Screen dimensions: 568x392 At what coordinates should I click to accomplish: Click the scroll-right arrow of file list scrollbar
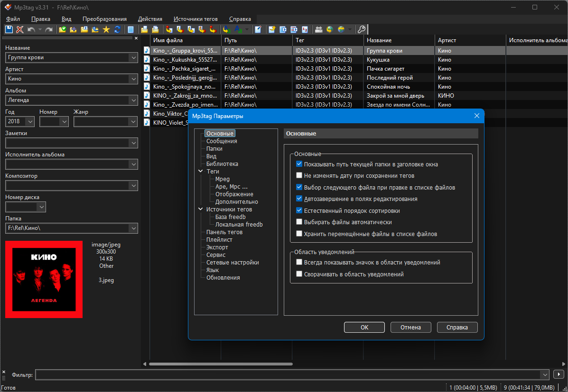tap(564, 364)
